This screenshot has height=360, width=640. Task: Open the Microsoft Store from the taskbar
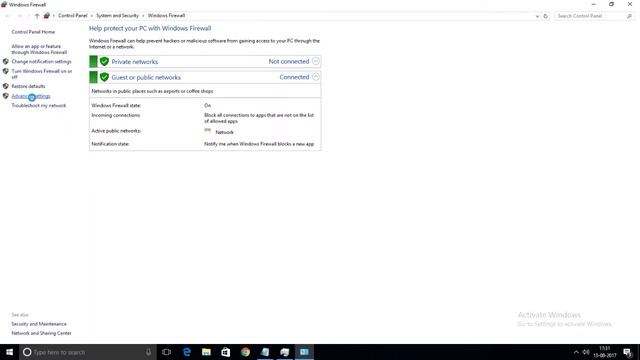(x=226, y=352)
